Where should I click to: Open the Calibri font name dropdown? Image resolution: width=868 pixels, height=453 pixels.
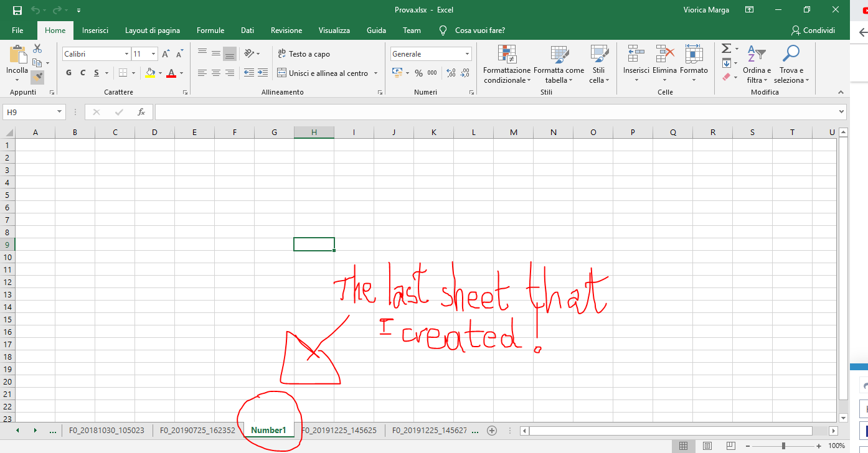pyautogui.click(x=126, y=54)
